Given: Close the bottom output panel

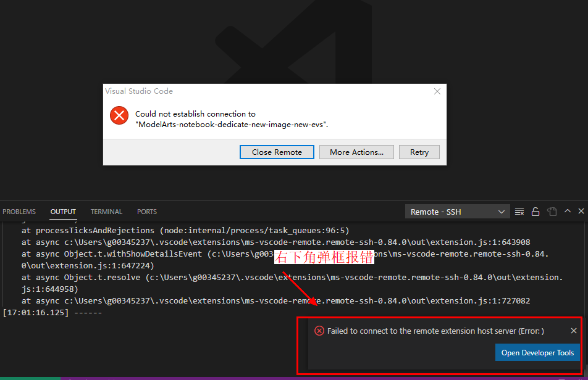Looking at the screenshot, I should point(581,211).
